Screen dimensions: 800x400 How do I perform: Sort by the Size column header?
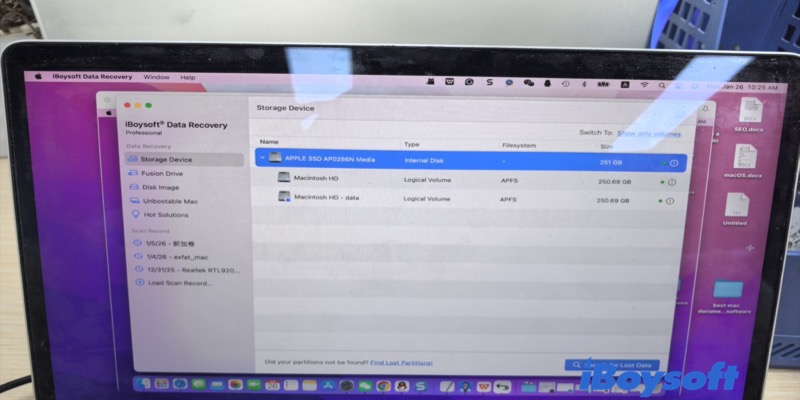point(607,146)
